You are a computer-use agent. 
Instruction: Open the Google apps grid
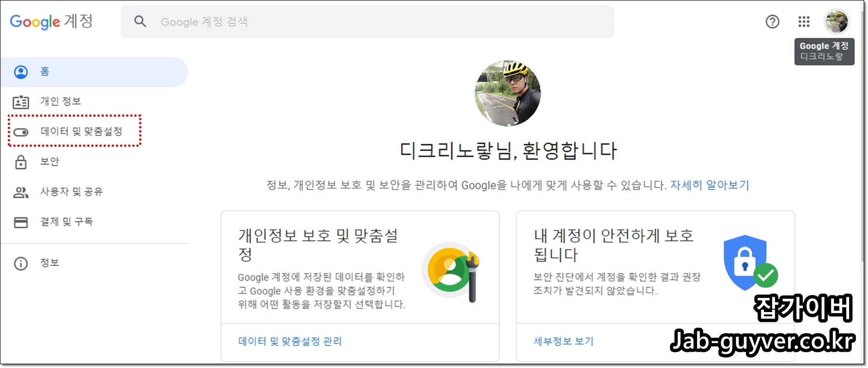(x=804, y=22)
